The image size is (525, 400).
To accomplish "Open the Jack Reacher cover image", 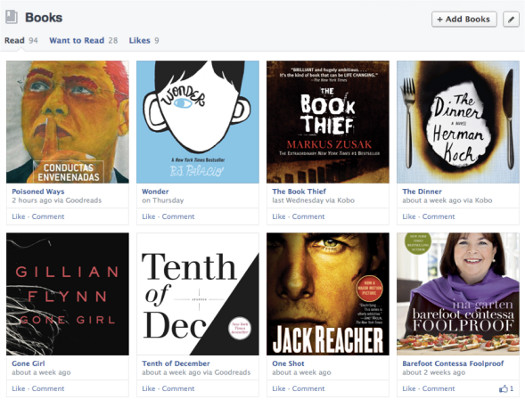I will pos(328,294).
